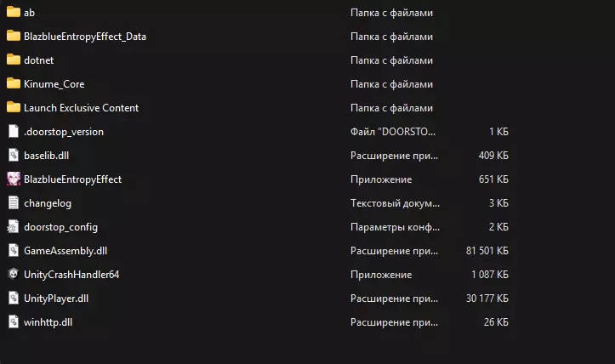Click the BlazblueEntropyEffect application icon
615x364 pixels.
coord(13,179)
